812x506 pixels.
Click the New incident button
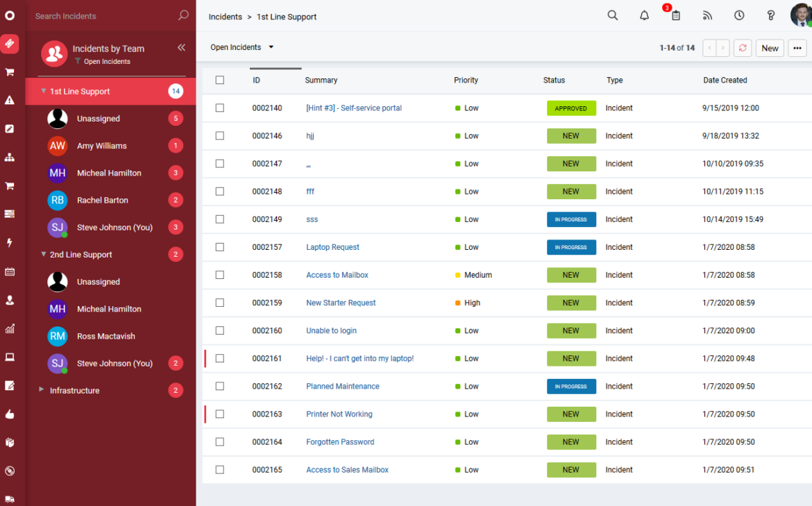coord(770,48)
